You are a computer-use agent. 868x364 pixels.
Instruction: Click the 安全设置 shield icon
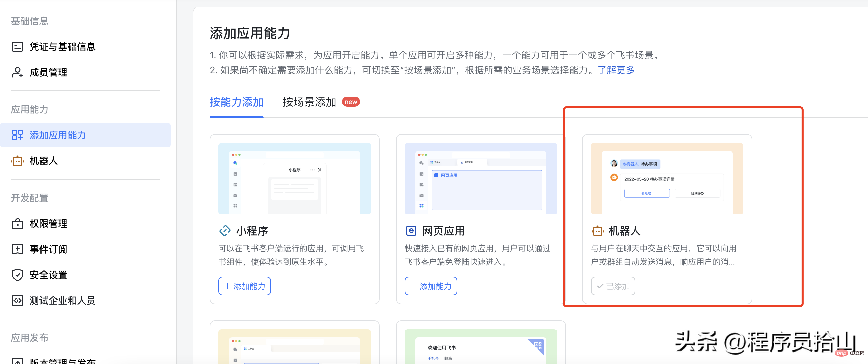(x=17, y=275)
